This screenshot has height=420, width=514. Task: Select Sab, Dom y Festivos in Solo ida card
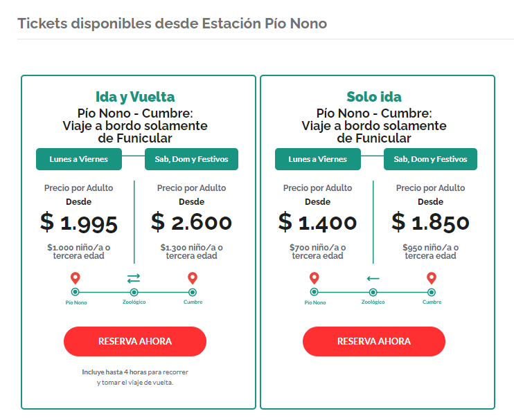tap(430, 159)
